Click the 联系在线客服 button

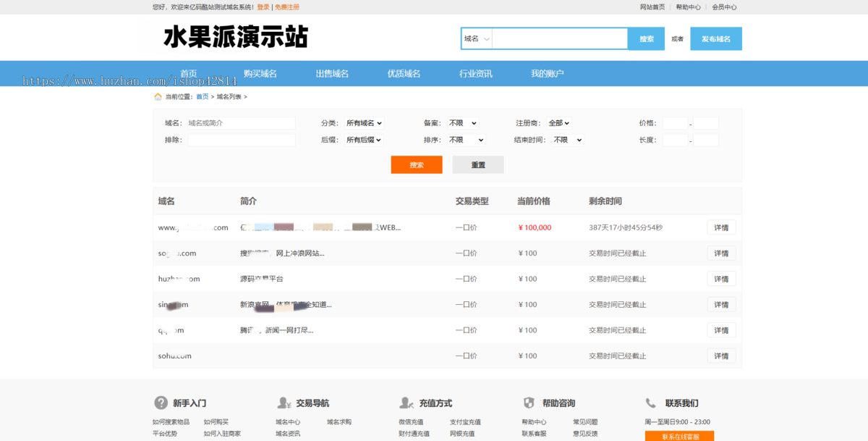(679, 437)
